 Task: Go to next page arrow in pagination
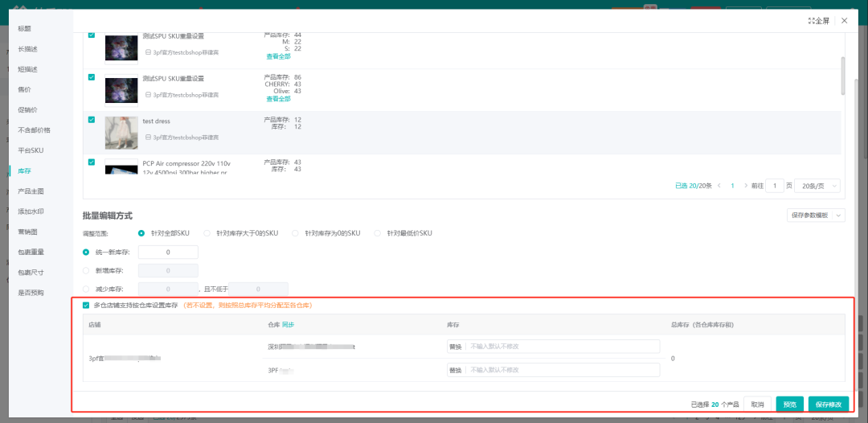click(746, 186)
